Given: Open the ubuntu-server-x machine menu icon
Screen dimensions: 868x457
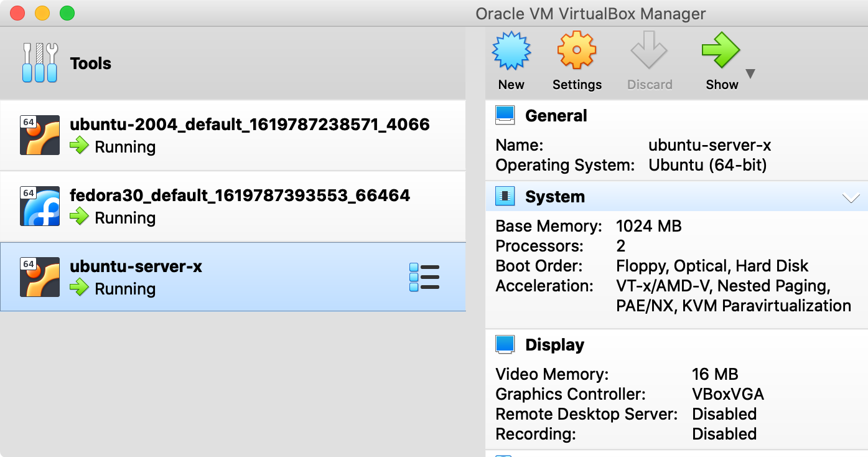Looking at the screenshot, I should (424, 277).
